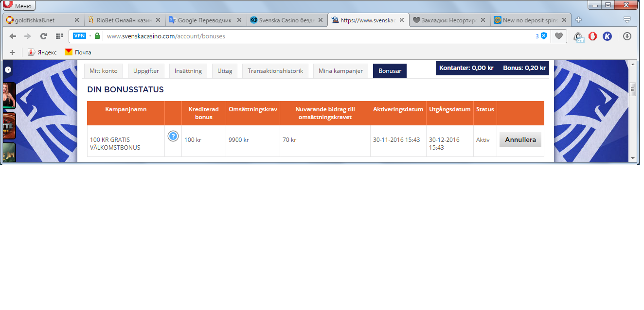Click the address bar URL field
The image size is (644, 310).
310,36
